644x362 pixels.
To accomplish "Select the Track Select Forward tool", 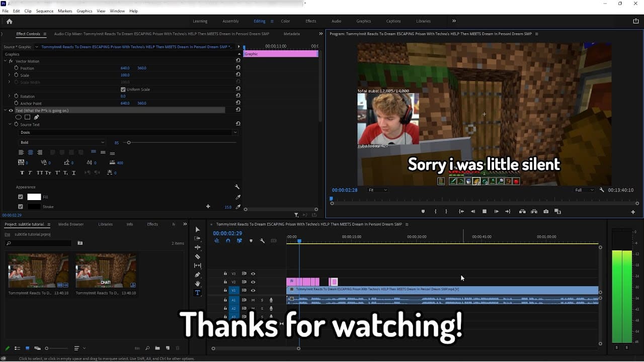I will tap(197, 238).
